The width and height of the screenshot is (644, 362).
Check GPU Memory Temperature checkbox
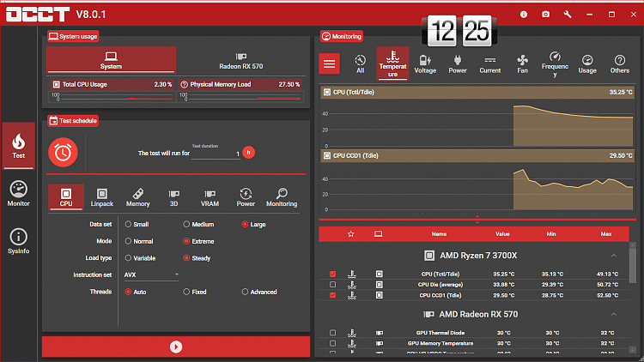[x=332, y=343]
